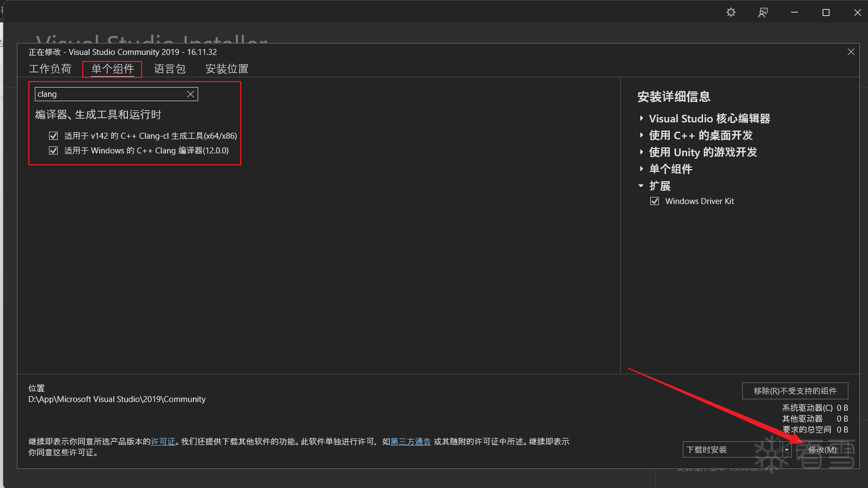Click the 位置 label

(x=36, y=388)
